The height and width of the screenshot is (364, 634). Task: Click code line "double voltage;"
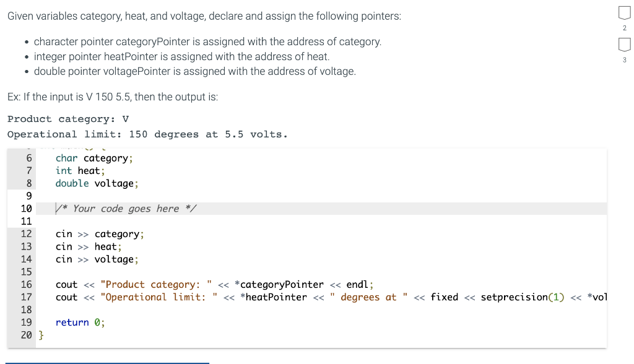(x=97, y=183)
